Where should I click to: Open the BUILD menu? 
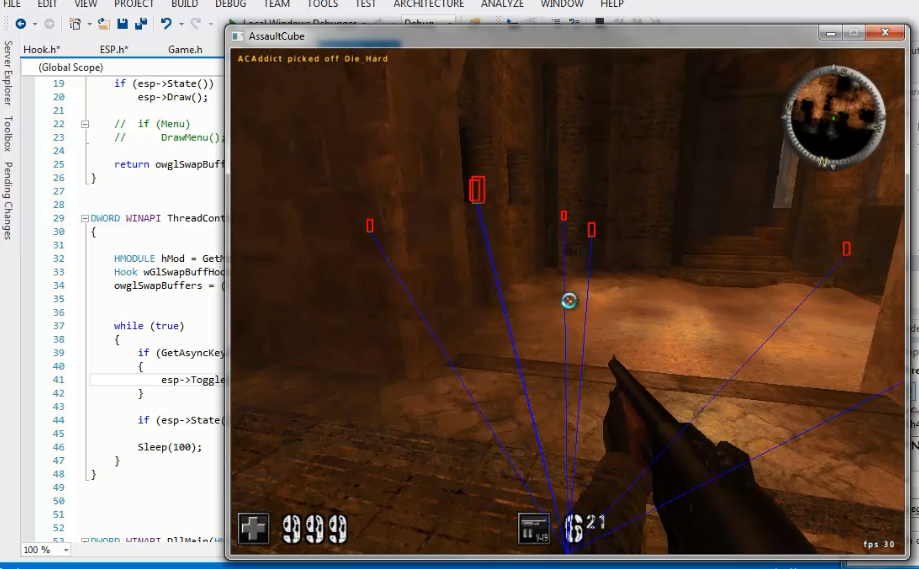click(185, 4)
